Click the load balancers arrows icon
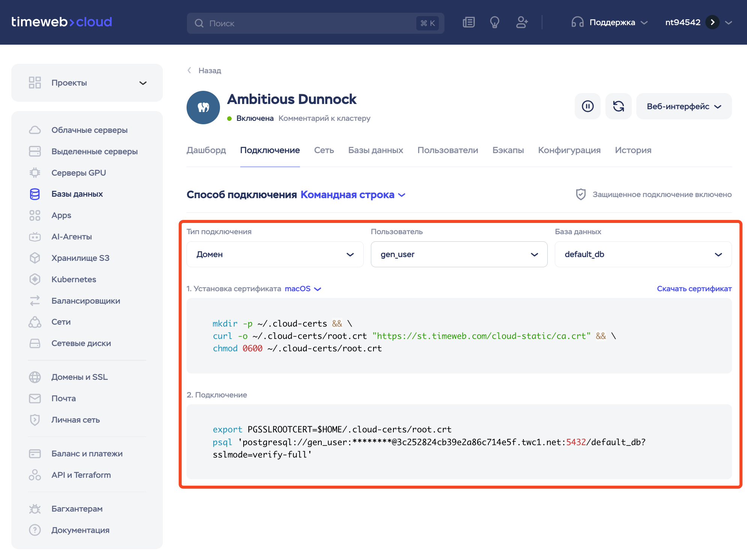747x560 pixels. [35, 301]
